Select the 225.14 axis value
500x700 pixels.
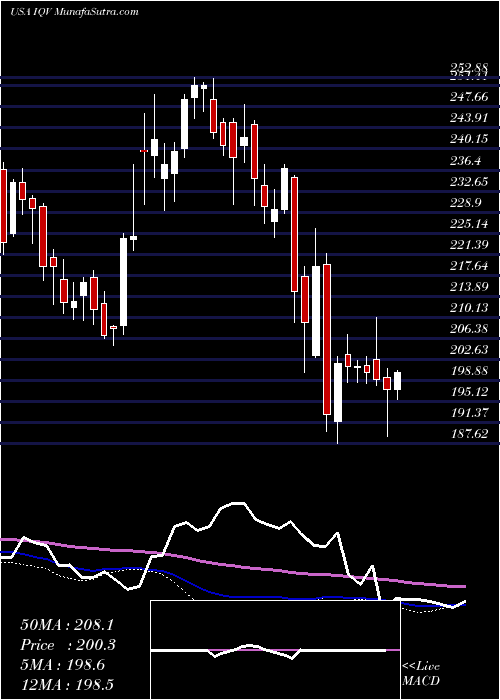[469, 224]
